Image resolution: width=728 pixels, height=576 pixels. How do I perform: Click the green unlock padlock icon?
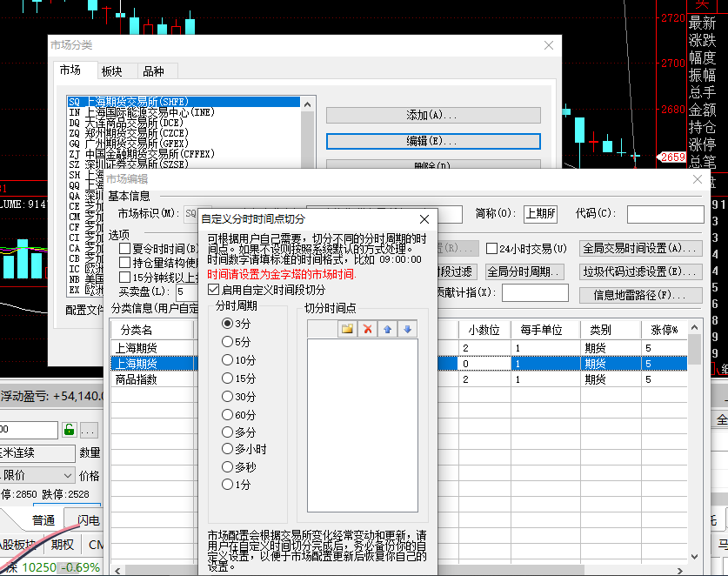(x=69, y=429)
